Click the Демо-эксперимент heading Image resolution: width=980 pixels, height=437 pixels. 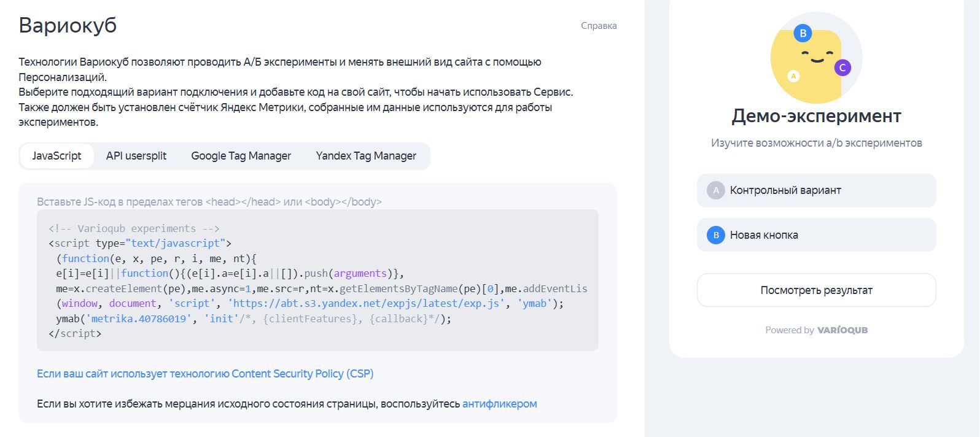point(816,116)
